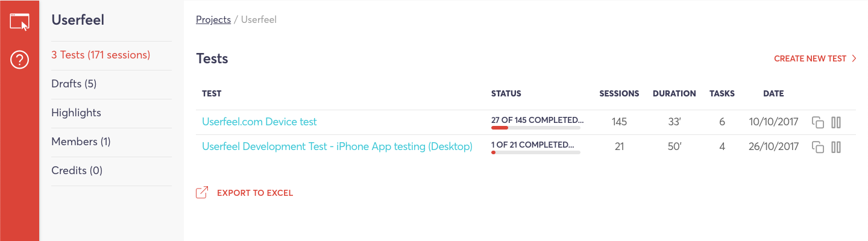This screenshot has width=868, height=241.
Task: Open the help question mark icon
Action: point(19,60)
